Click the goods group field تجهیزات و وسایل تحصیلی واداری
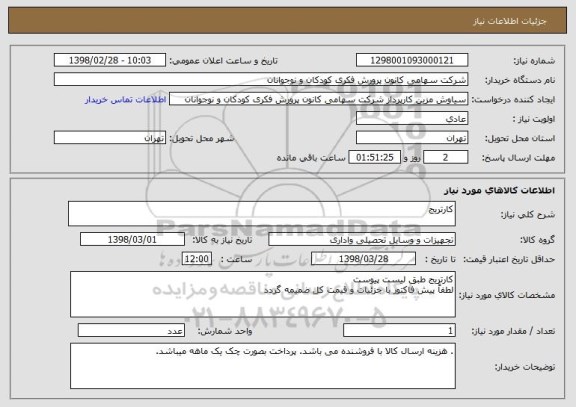Screen dimensions: 576x407 point(362,239)
